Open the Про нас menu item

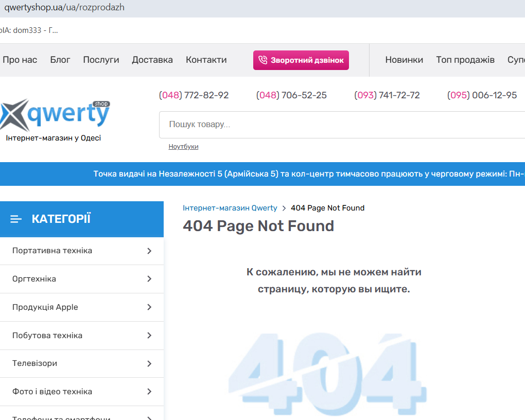[x=20, y=60]
